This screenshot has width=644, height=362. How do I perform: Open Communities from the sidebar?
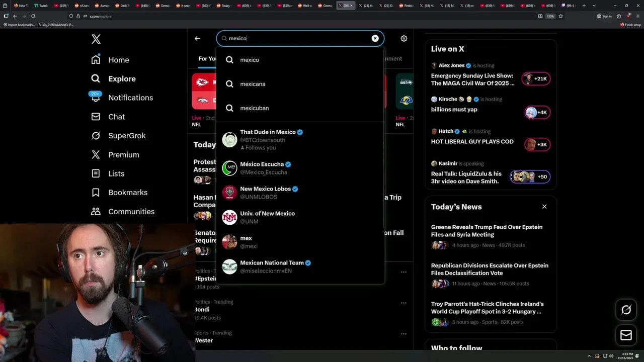pyautogui.click(x=123, y=212)
